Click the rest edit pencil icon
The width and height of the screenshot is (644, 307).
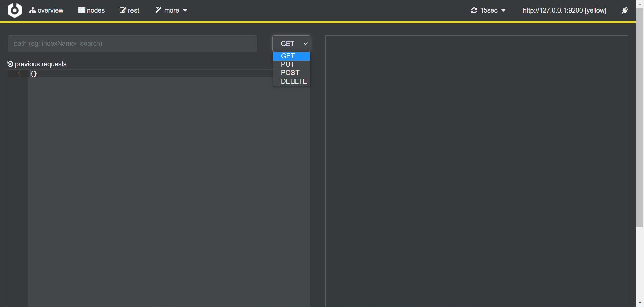coord(123,10)
